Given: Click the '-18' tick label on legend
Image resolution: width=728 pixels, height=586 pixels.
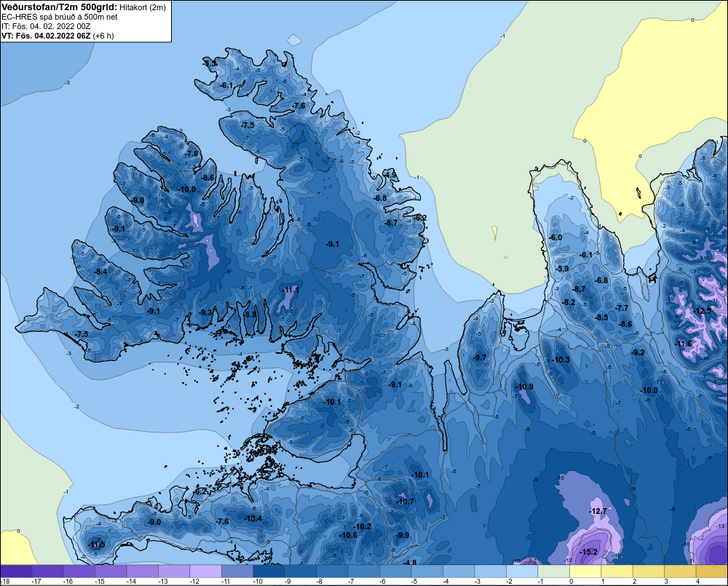Looking at the screenshot, I should click(x=5, y=582).
